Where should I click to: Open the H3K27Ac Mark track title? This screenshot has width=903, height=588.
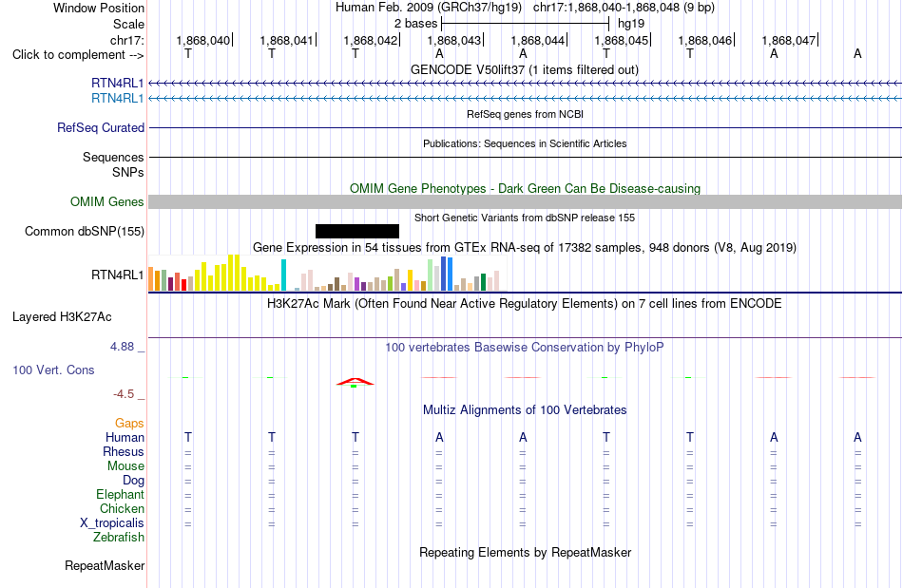[525, 303]
